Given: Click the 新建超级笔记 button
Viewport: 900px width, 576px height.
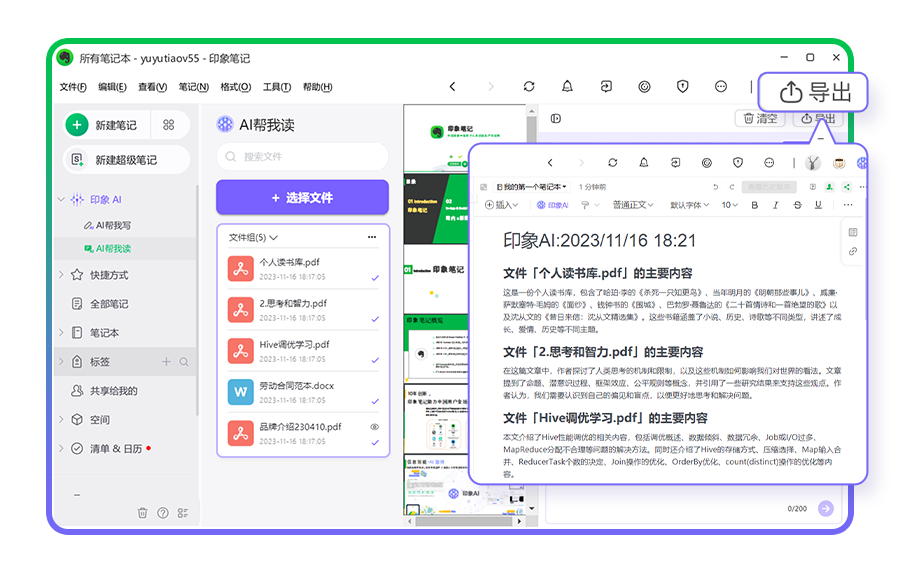Looking at the screenshot, I should point(126,159).
